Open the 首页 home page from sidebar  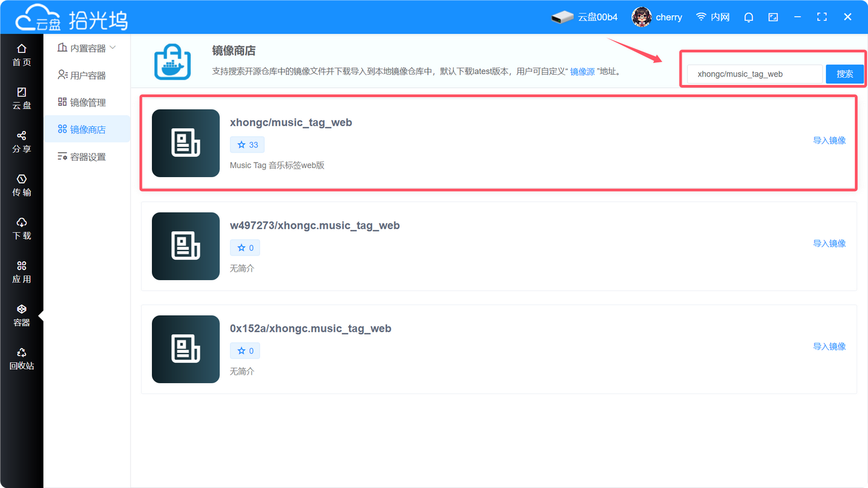tap(22, 54)
